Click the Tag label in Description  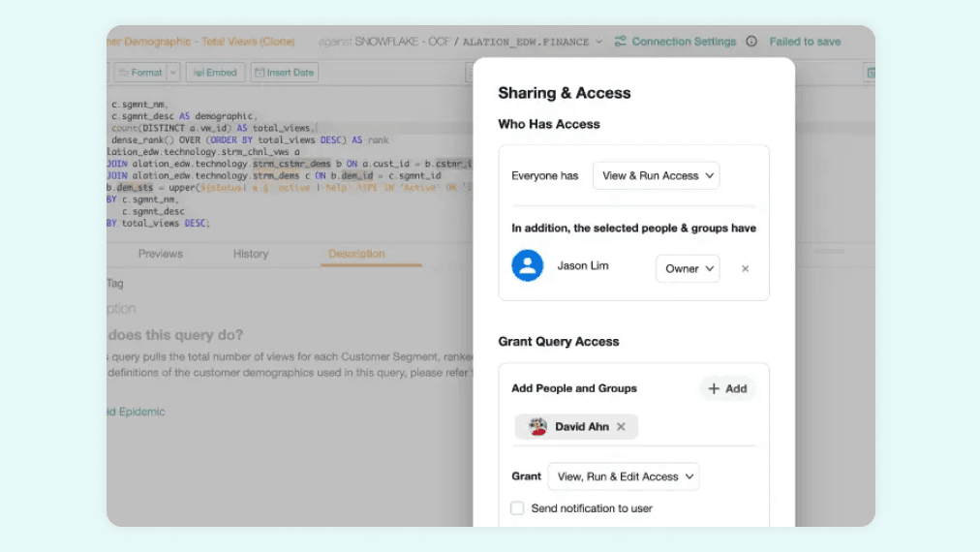(115, 283)
